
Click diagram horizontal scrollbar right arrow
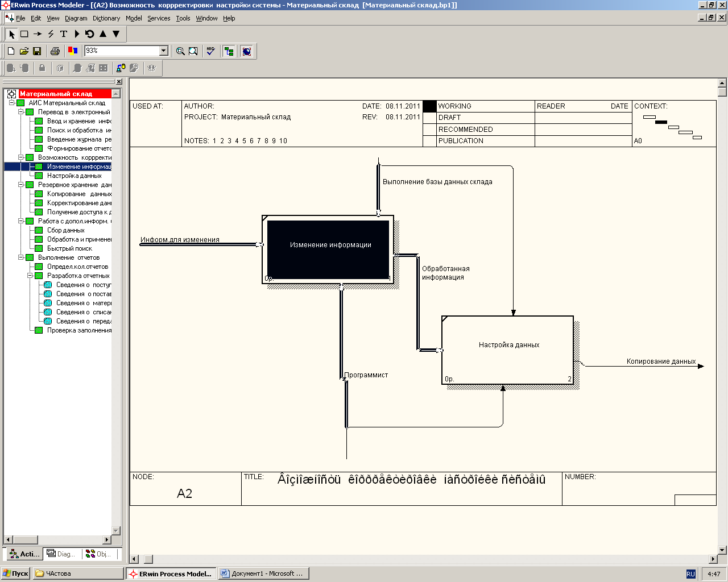(713, 559)
